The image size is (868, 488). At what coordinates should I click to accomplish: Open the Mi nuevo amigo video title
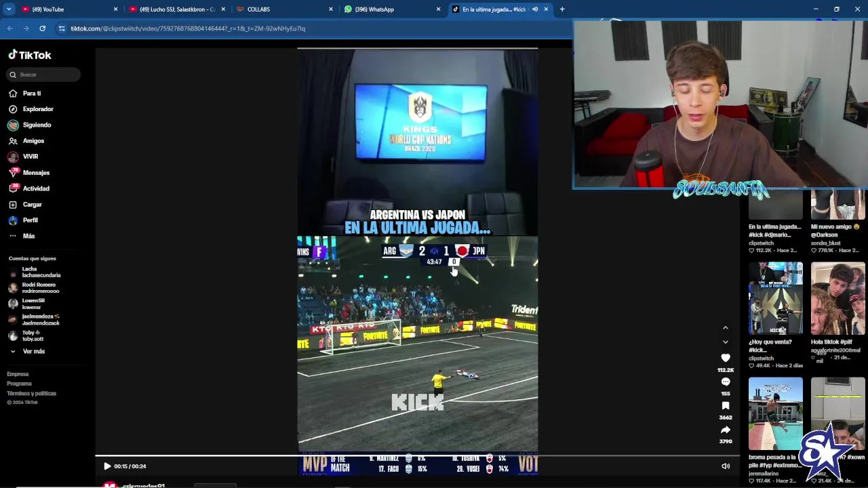click(x=835, y=230)
